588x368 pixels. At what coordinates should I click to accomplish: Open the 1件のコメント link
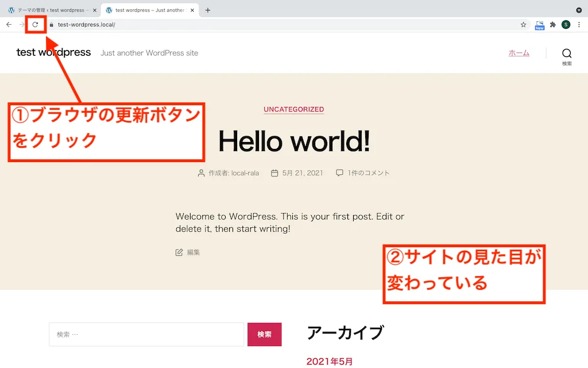[368, 172]
